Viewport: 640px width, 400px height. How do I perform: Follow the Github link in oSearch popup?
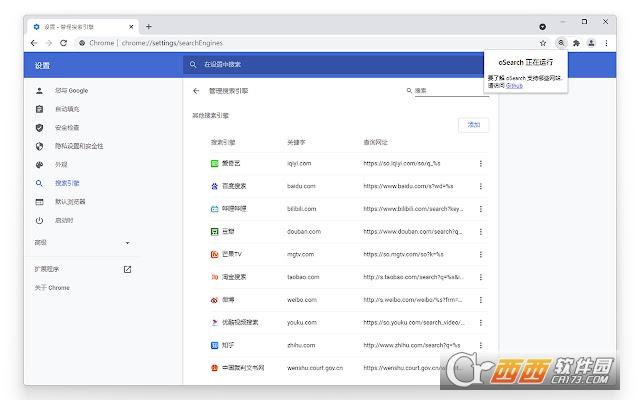pyautogui.click(x=514, y=86)
